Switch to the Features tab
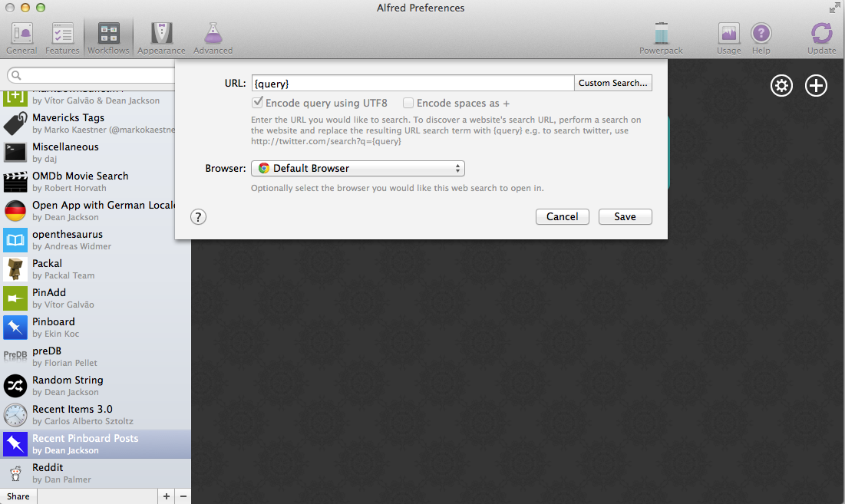 62,39
